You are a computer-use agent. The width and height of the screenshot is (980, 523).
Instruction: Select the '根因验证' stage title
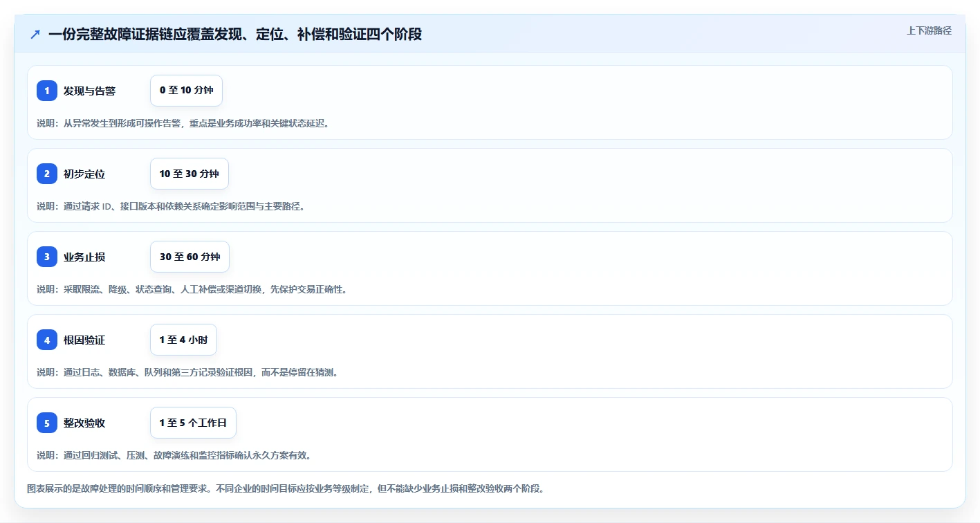[84, 340]
